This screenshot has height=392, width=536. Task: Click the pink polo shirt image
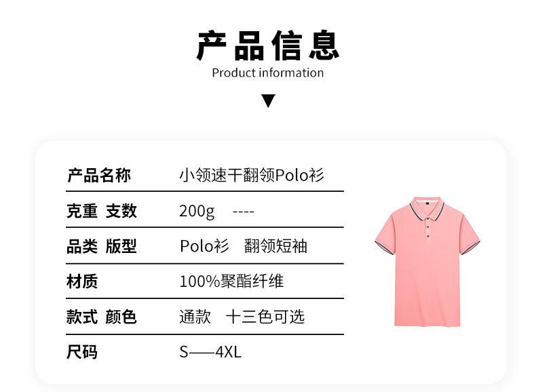click(x=427, y=261)
